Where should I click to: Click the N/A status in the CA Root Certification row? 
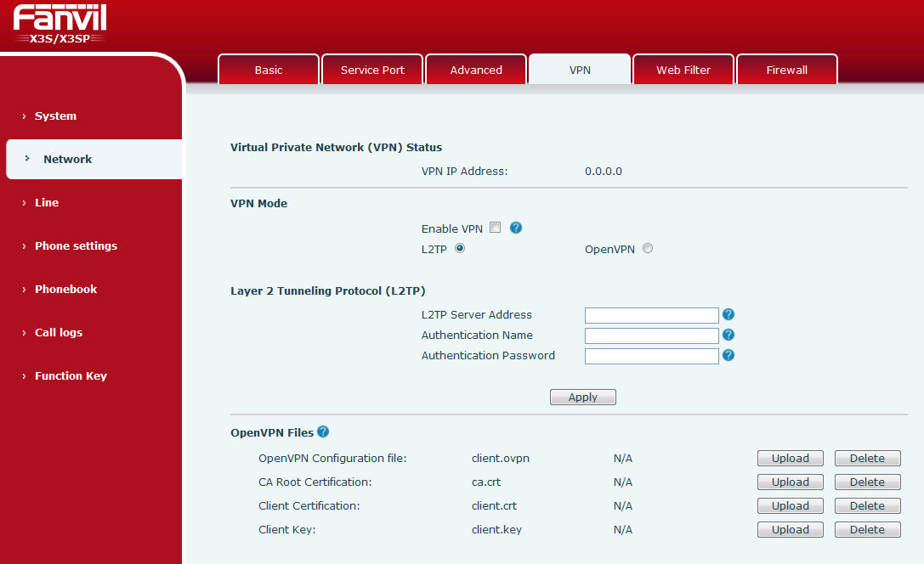(623, 482)
